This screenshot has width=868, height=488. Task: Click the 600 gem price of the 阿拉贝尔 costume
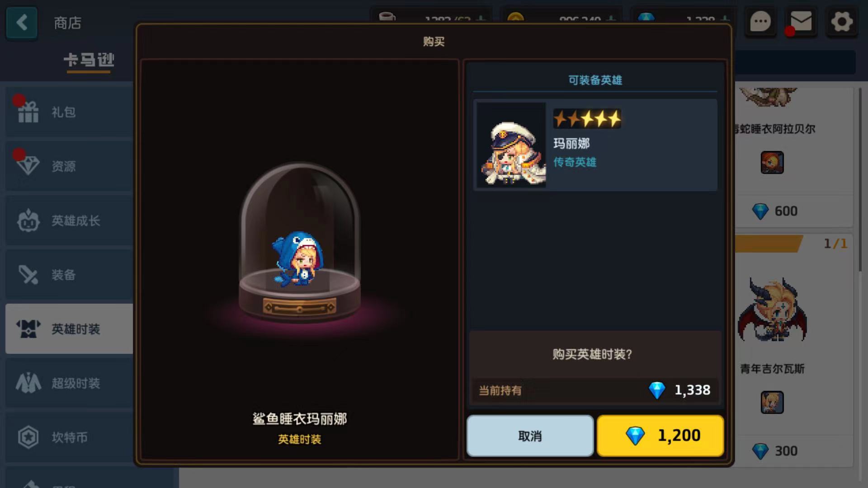coord(775,211)
